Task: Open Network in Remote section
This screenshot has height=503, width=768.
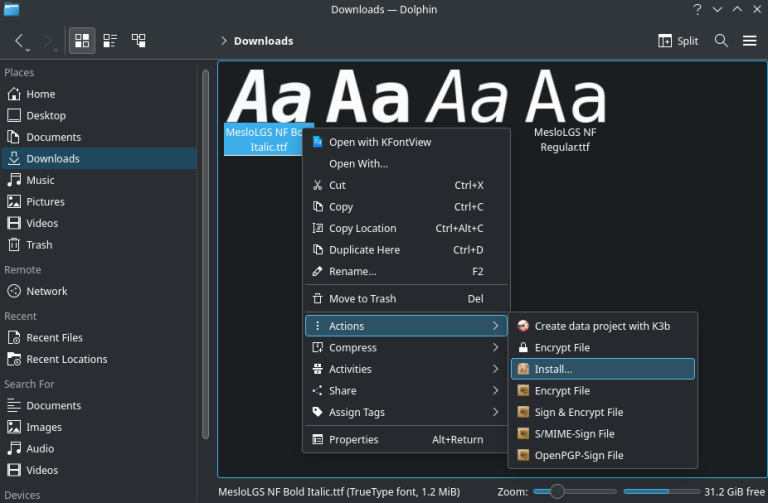Action: tap(47, 291)
